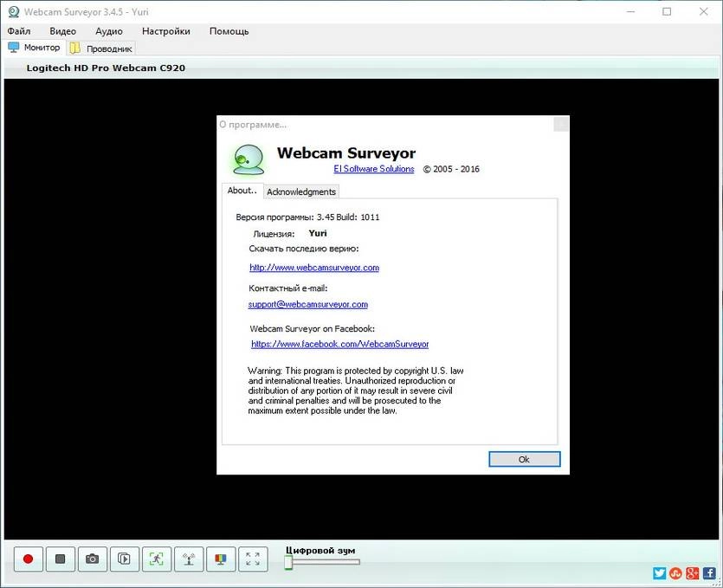Open the StumbleUpon share icon

pyautogui.click(x=676, y=573)
